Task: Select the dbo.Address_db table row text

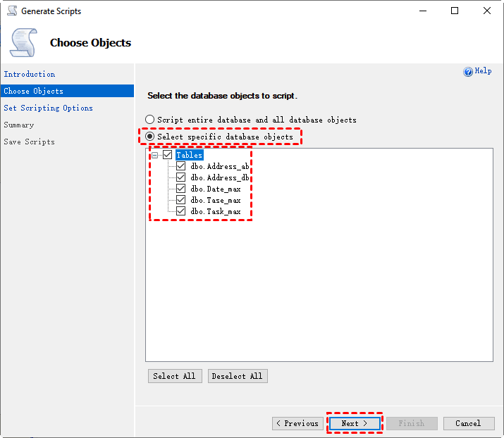Action: (219, 177)
